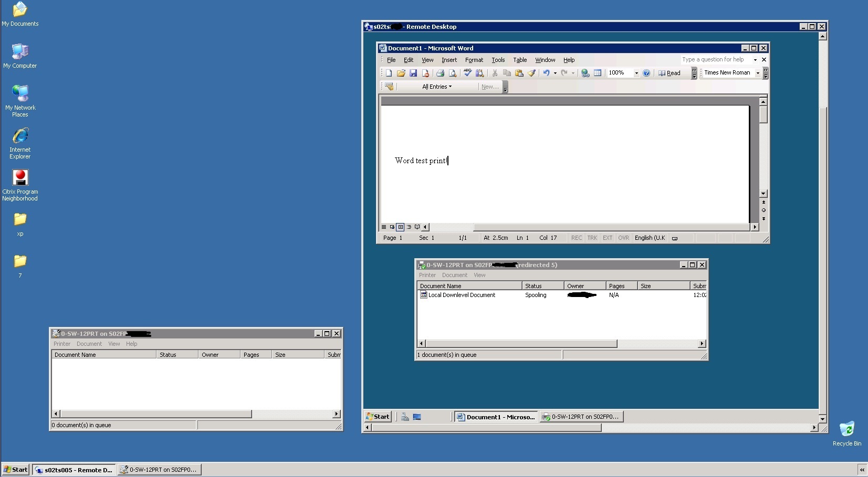868x477 pixels.
Task: Switch to Reading Layout view icon
Action: pos(417,227)
